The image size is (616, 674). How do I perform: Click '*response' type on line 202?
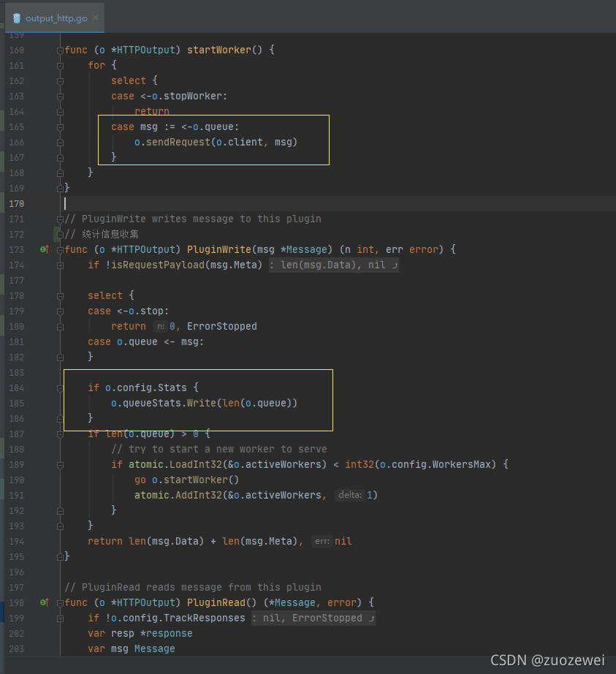point(167,633)
